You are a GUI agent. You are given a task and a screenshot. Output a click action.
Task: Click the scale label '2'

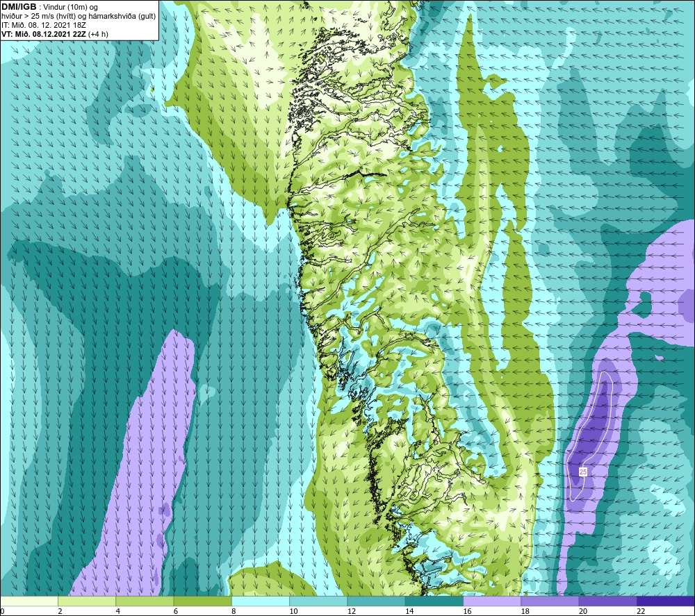[x=60, y=611]
